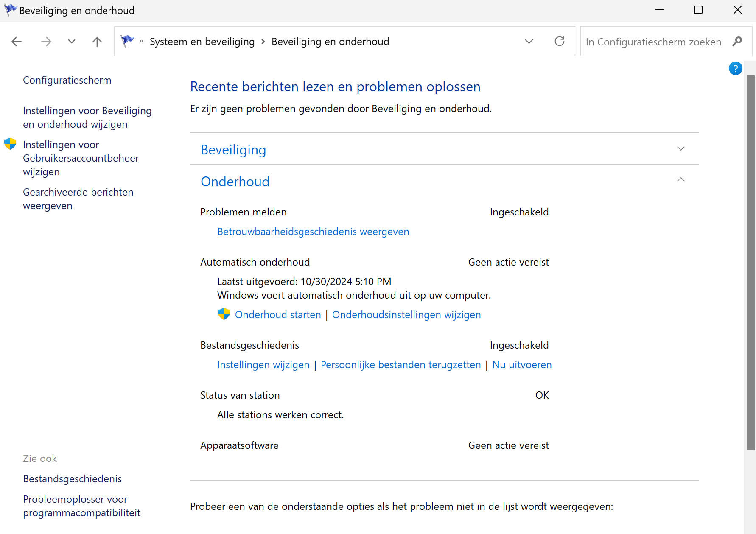Image resolution: width=756 pixels, height=534 pixels.
Task: Open the Configuratiescherm sidebar link
Action: coord(67,80)
